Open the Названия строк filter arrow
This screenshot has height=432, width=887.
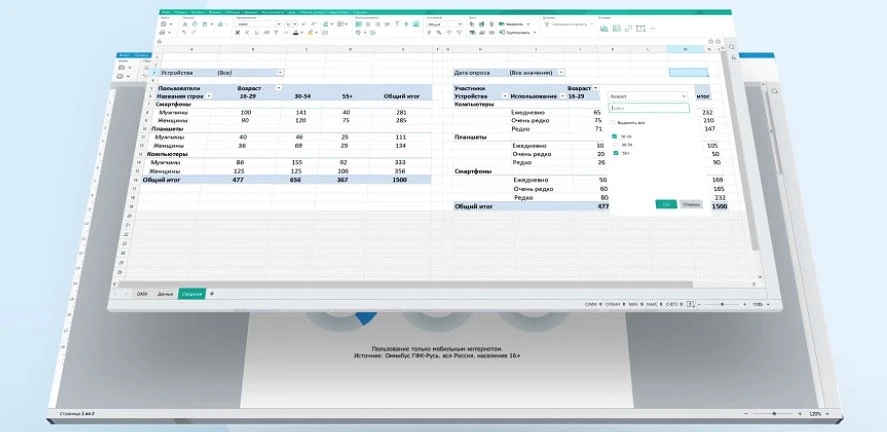(209, 96)
